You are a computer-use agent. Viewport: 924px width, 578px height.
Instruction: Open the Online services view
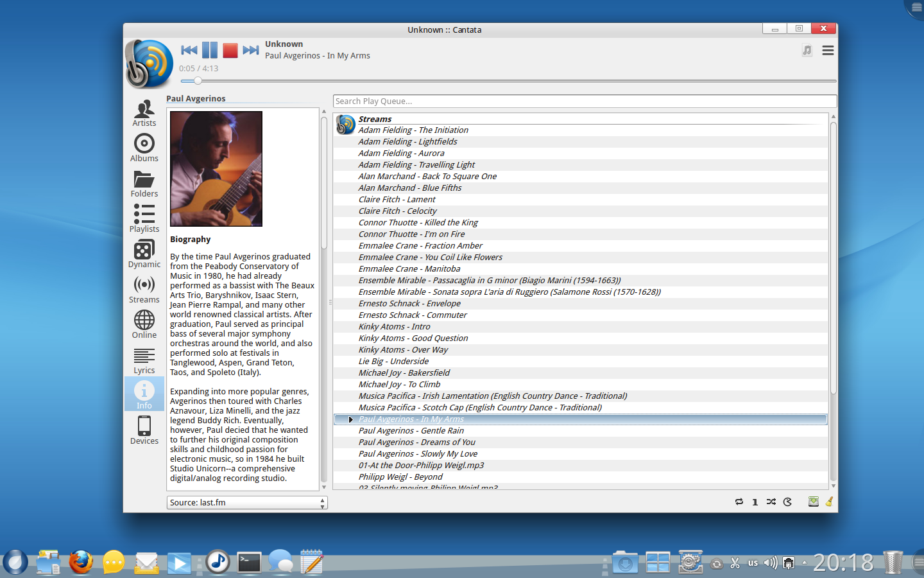click(x=144, y=325)
